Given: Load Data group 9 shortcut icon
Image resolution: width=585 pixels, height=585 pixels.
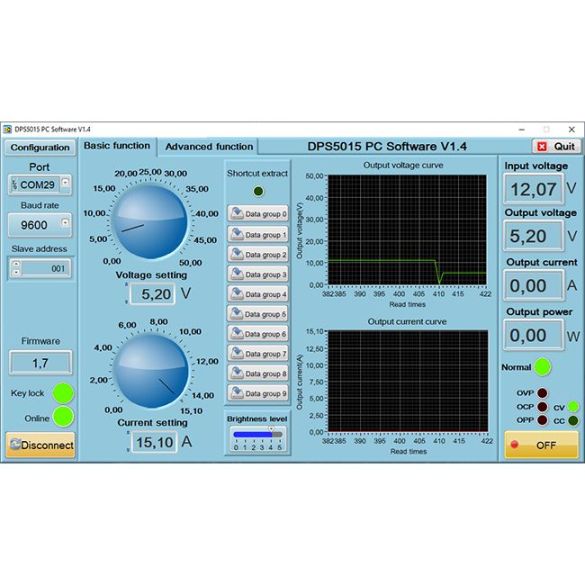Looking at the screenshot, I should click(x=237, y=393).
